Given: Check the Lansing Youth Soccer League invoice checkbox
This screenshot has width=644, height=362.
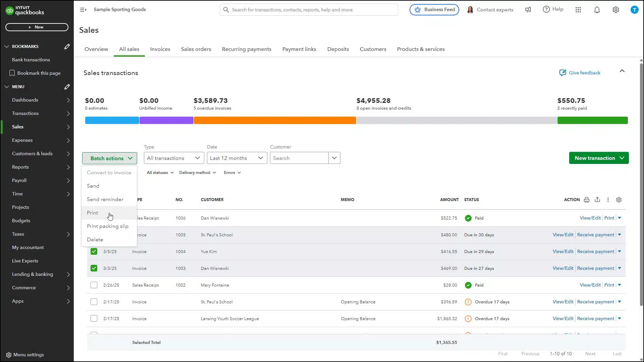Looking at the screenshot, I should pyautogui.click(x=94, y=319).
